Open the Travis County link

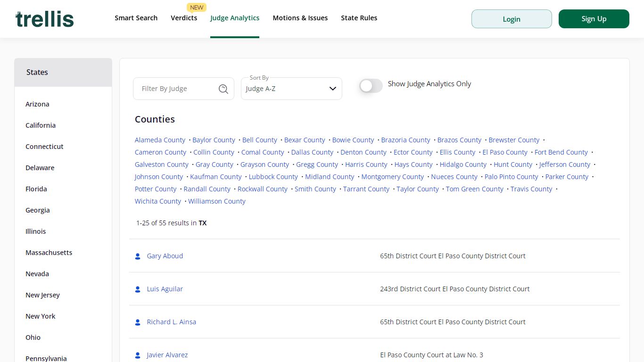pos(531,189)
